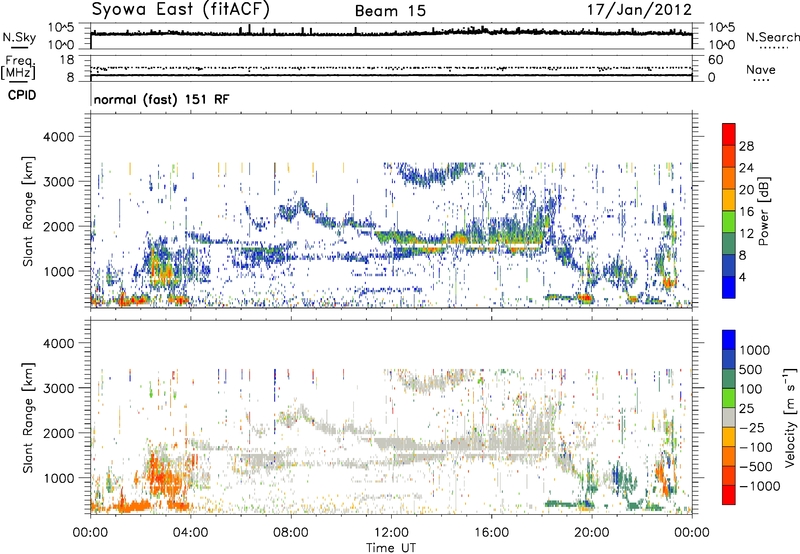Pick the yellow velocity swatch between -25 and -100
This screenshot has width=800, height=554.
coord(729,437)
